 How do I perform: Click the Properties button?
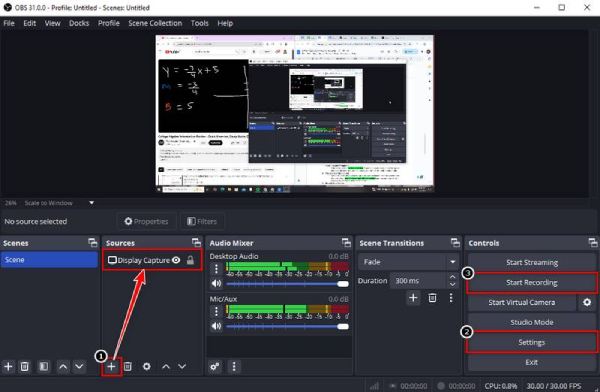tap(146, 221)
